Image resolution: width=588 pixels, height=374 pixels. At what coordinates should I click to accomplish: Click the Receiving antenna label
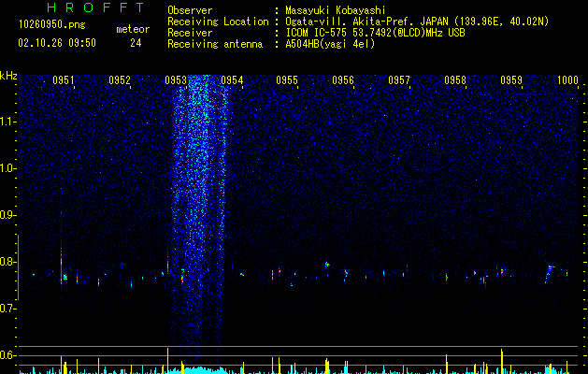point(215,44)
